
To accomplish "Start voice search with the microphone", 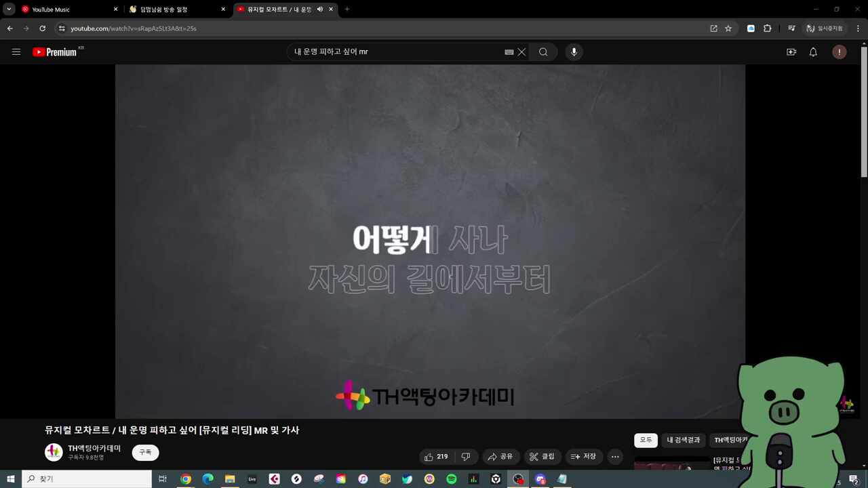I will coord(574,52).
